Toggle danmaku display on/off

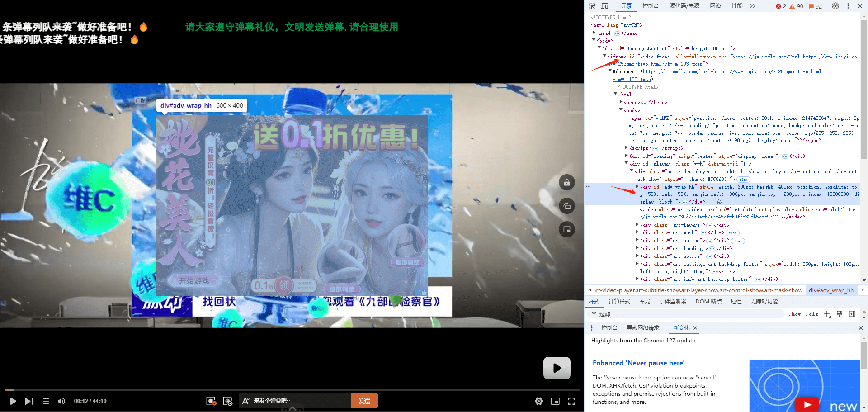[x=211, y=401]
